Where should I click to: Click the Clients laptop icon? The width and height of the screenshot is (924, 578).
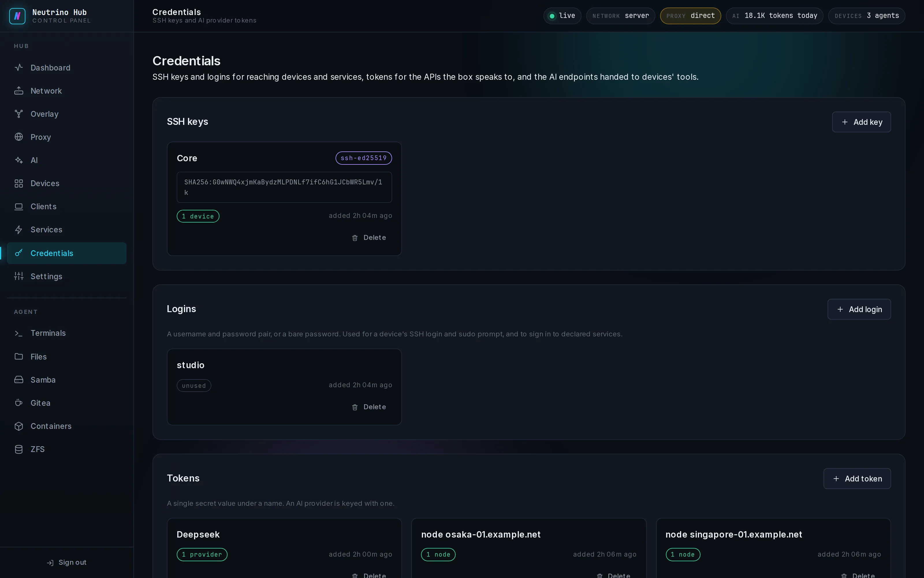point(19,206)
